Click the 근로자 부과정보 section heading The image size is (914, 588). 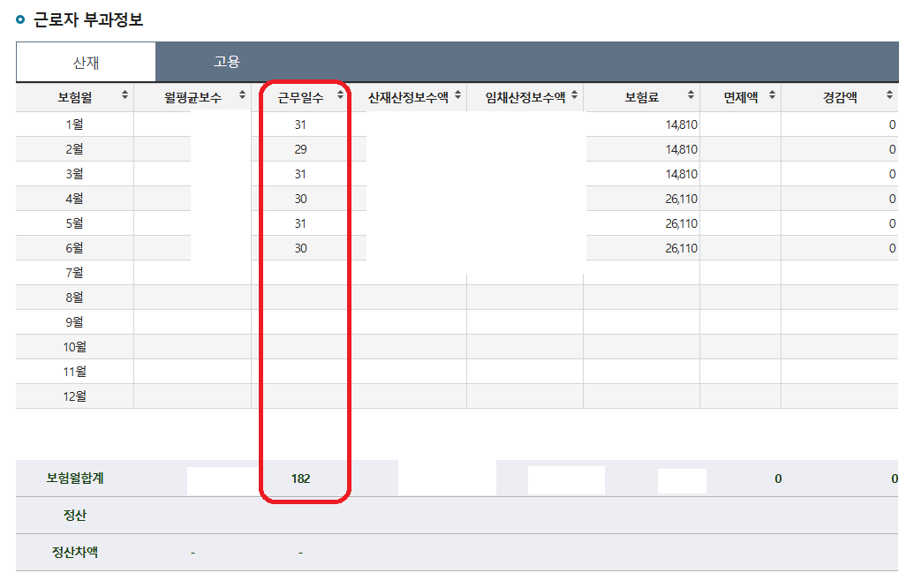click(88, 19)
